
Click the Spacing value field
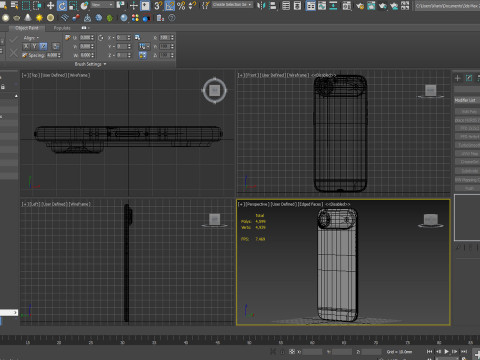click(52, 55)
